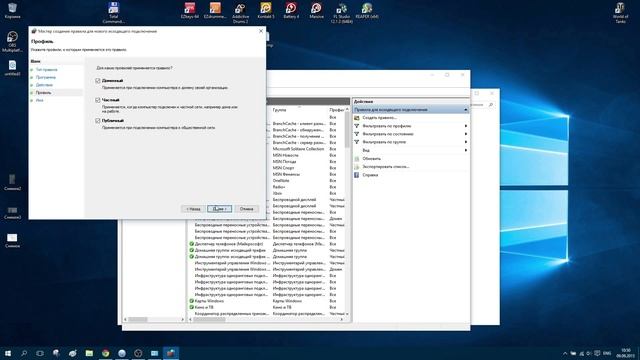Go to Действие wizard step
Screen dimensions: 640x360
[44, 85]
